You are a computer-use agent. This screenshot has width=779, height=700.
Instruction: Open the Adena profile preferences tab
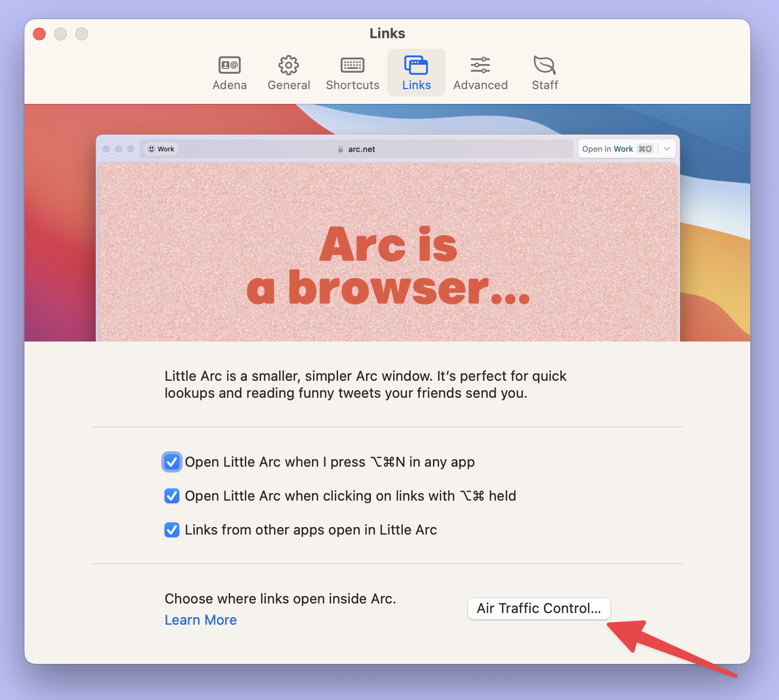tap(229, 73)
